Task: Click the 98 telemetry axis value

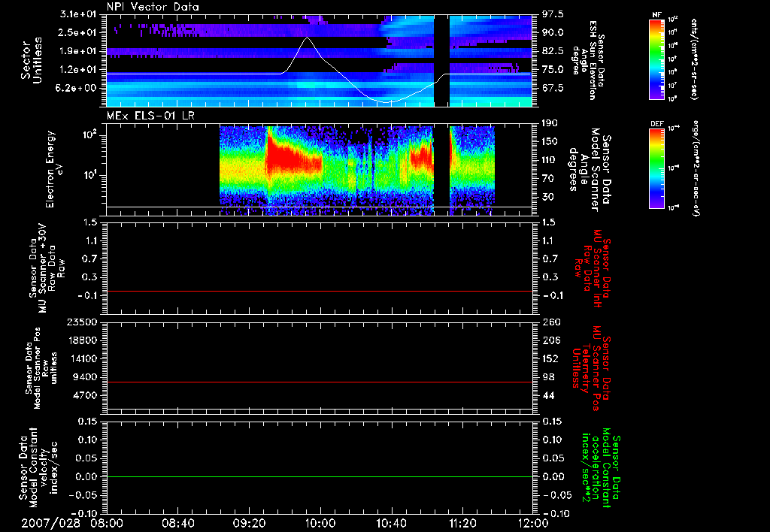Action: [550, 377]
